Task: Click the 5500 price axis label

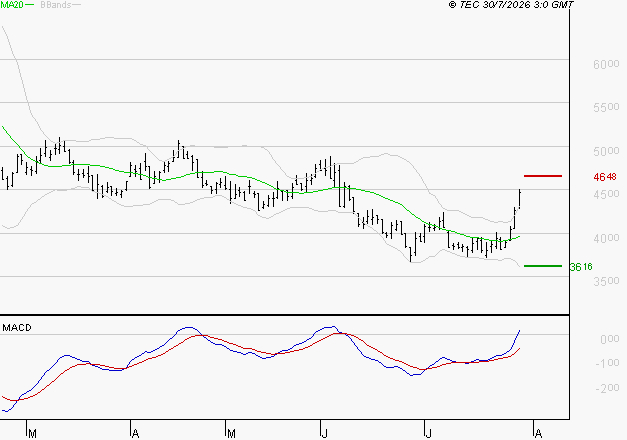Action: pos(606,108)
